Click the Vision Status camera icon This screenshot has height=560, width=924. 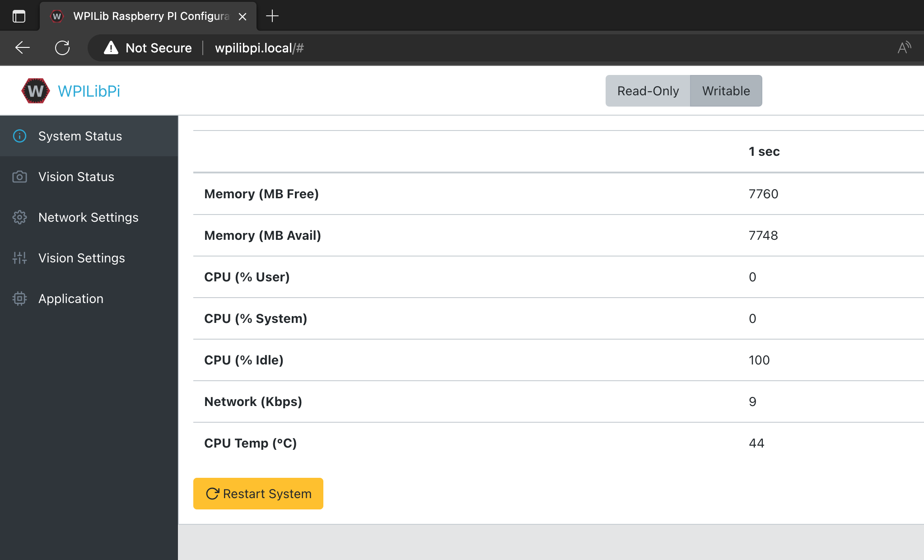19,177
